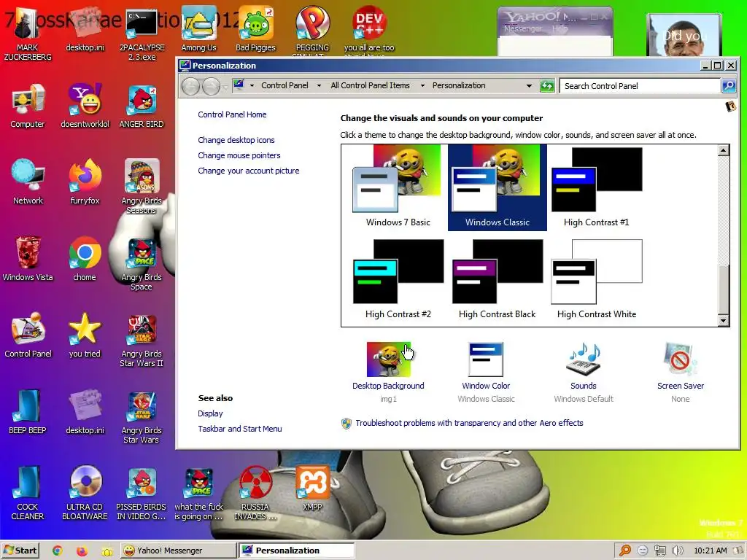This screenshot has width=747, height=560.
Task: Click the Forward navigation button
Action: tap(211, 86)
